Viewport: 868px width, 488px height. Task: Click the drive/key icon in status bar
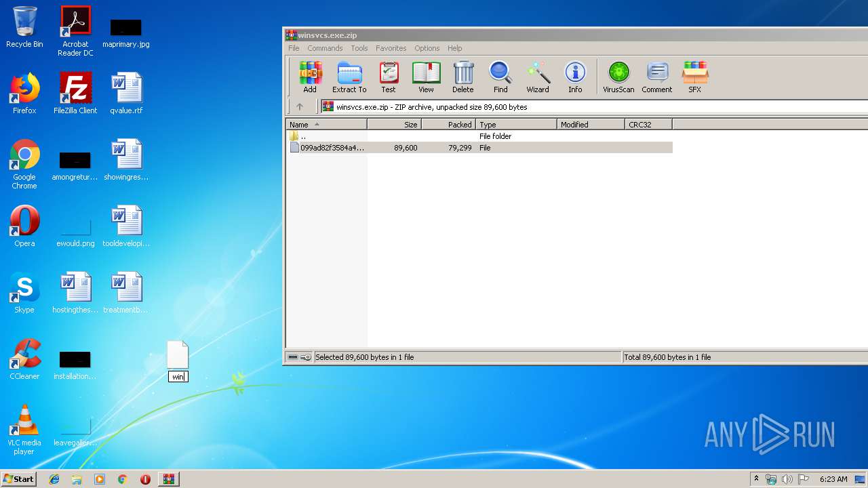click(x=299, y=357)
